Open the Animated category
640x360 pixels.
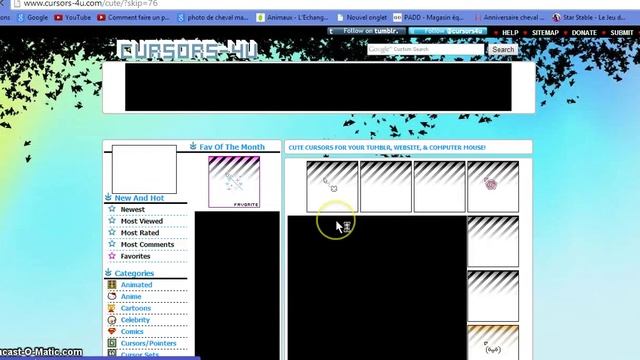tap(136, 285)
